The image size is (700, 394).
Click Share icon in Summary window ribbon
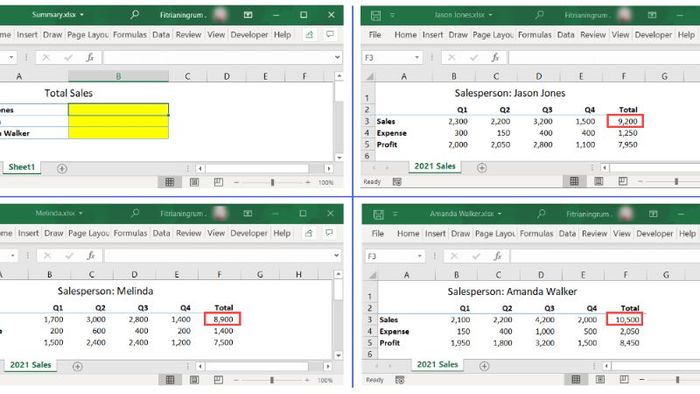[309, 34]
